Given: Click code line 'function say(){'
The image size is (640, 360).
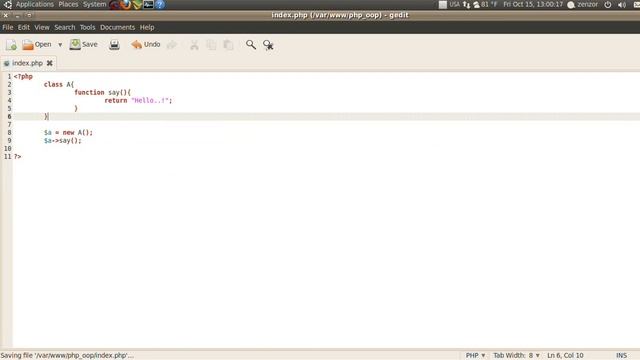Looking at the screenshot, I should 102,93.
